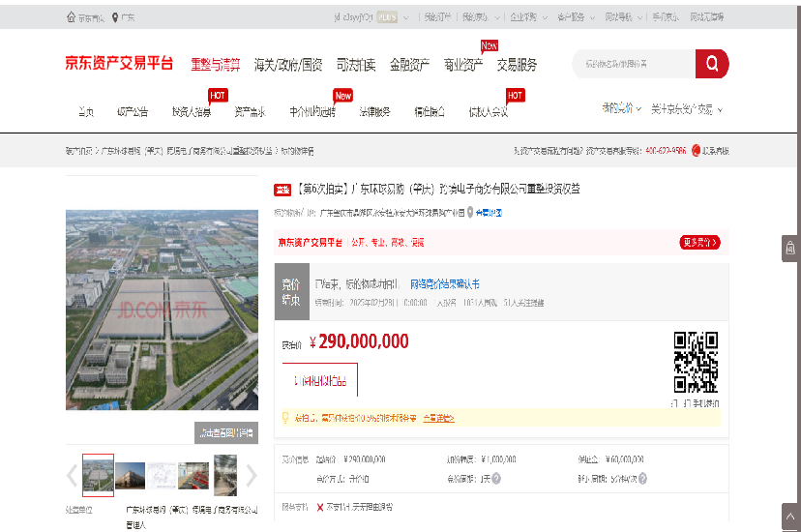Screen dimensions: 801x532
Task: Open 中介机构遴选 in the sub navigation
Action: coord(312,112)
